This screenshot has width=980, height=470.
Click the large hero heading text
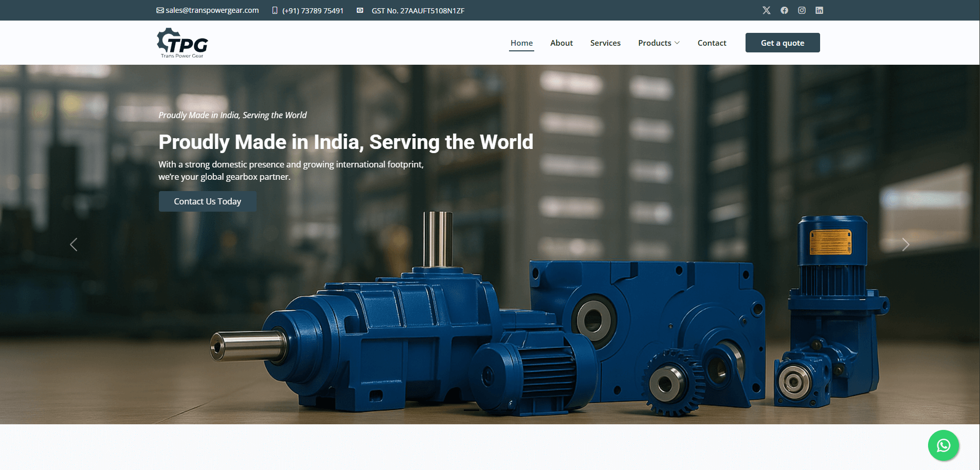click(346, 142)
